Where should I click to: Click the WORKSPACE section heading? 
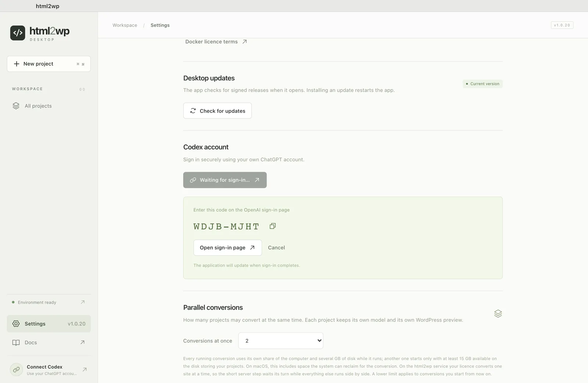point(27,89)
